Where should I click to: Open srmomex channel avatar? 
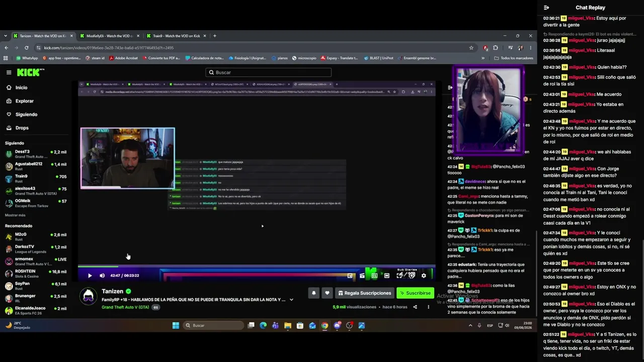pyautogui.click(x=9, y=261)
